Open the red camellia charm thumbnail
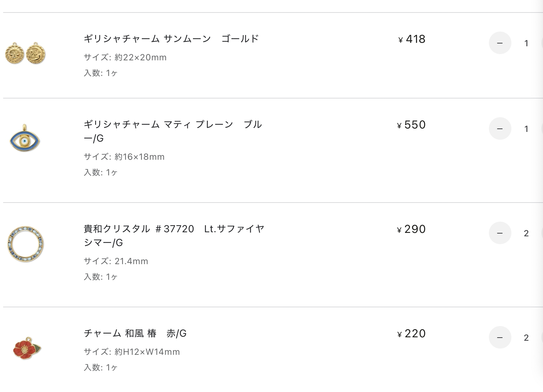This screenshot has width=543, height=392. (x=27, y=348)
